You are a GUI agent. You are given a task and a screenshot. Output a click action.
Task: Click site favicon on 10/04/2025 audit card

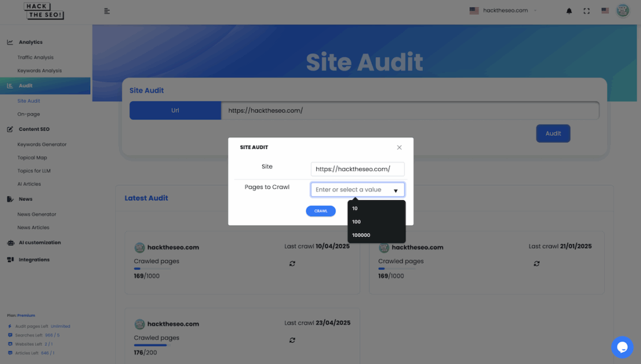pyautogui.click(x=140, y=247)
